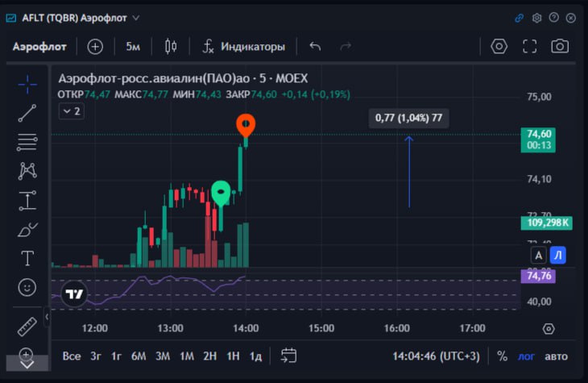Add symbol to compare with plus icon
588x383 pixels.
[x=95, y=47]
